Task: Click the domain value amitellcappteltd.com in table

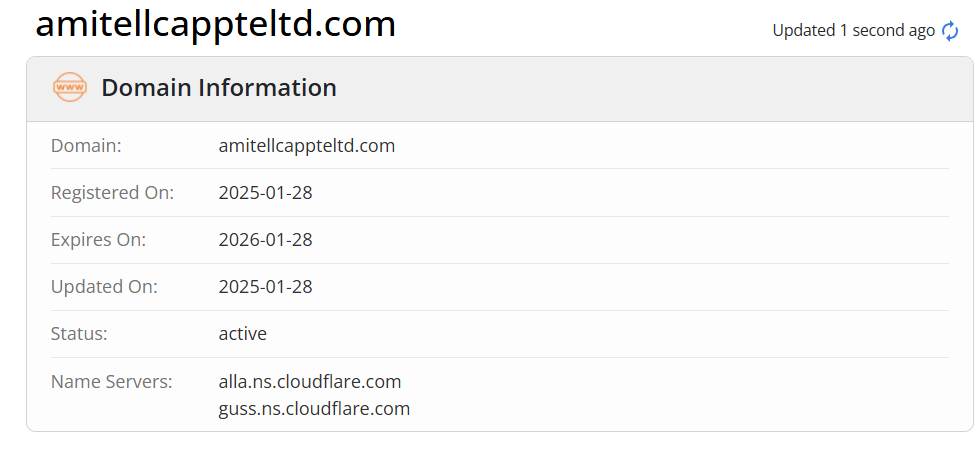Action: (307, 145)
